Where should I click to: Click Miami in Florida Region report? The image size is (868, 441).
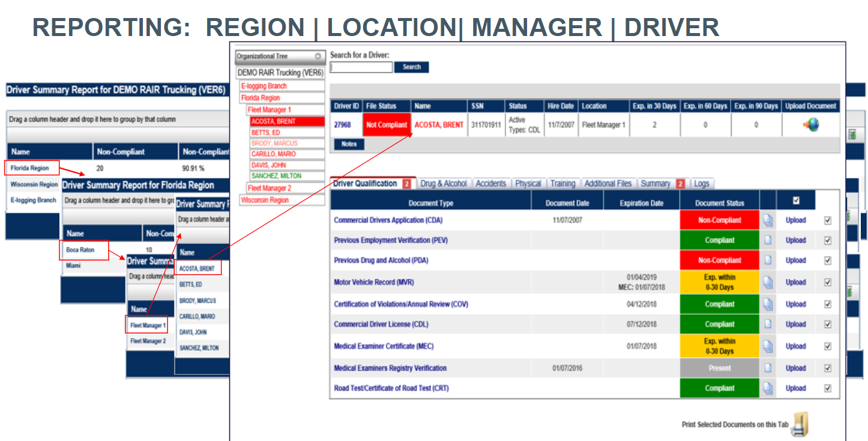73,266
